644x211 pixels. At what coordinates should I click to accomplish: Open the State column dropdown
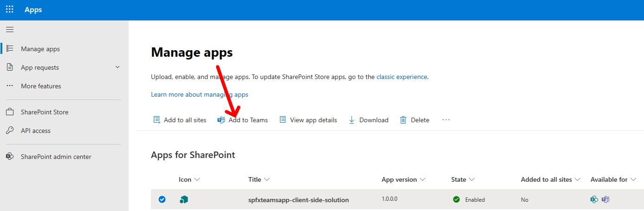pyautogui.click(x=471, y=179)
